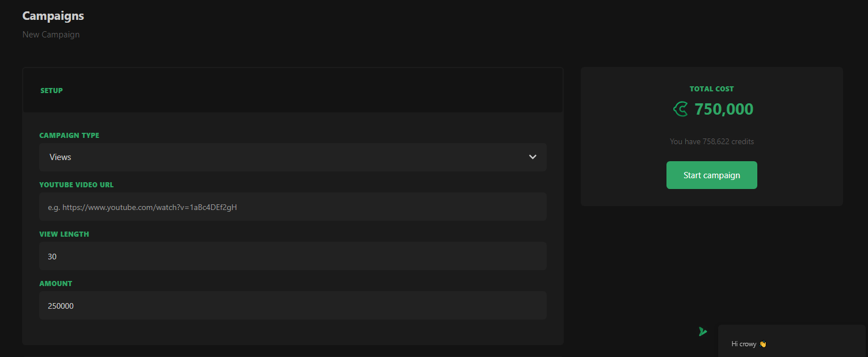Image resolution: width=868 pixels, height=357 pixels.
Task: Click the YOUTUBE VIDEO URL label
Action: click(x=77, y=185)
